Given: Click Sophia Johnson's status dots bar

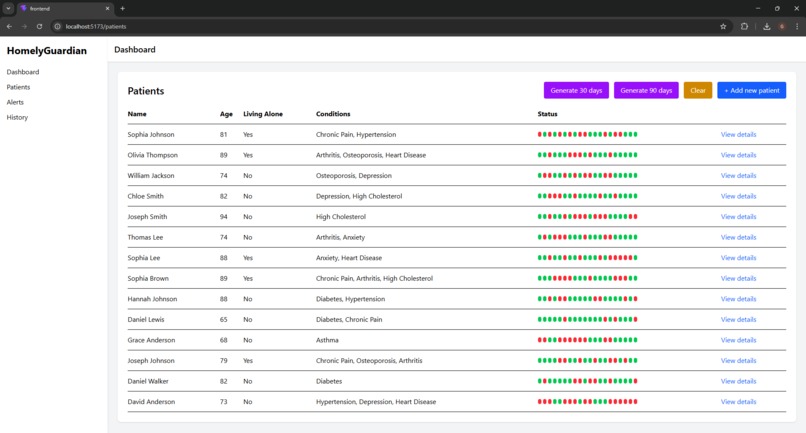Looking at the screenshot, I should click(588, 134).
